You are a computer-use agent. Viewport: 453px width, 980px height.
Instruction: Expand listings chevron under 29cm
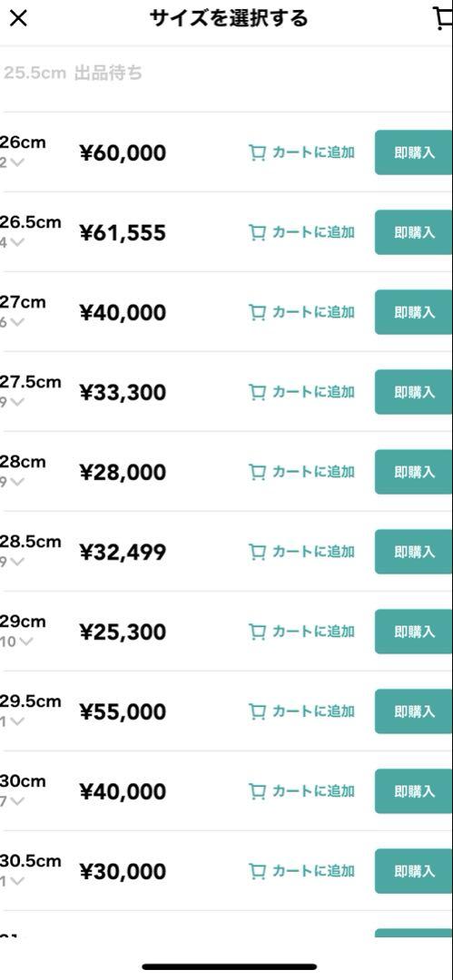click(25, 642)
